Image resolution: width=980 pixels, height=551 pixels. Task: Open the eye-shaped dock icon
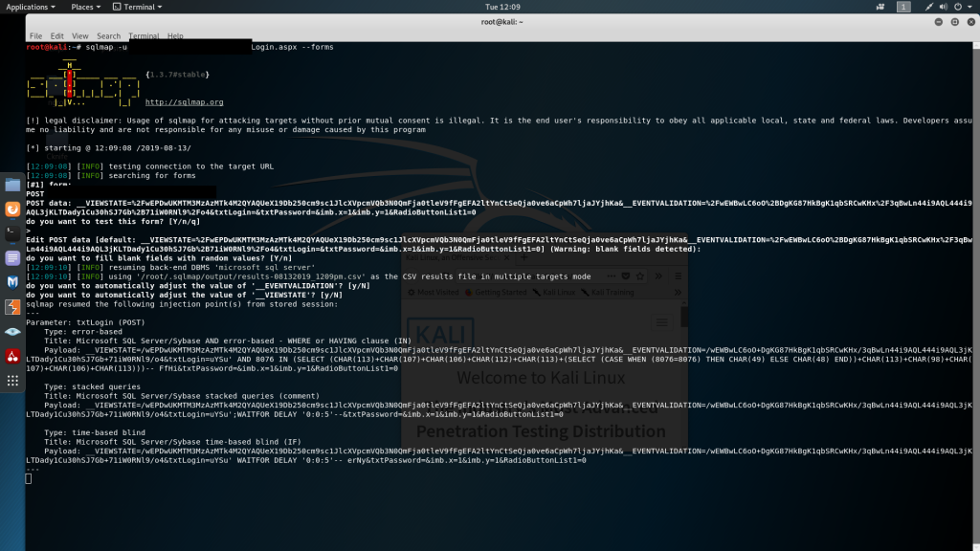click(x=12, y=332)
